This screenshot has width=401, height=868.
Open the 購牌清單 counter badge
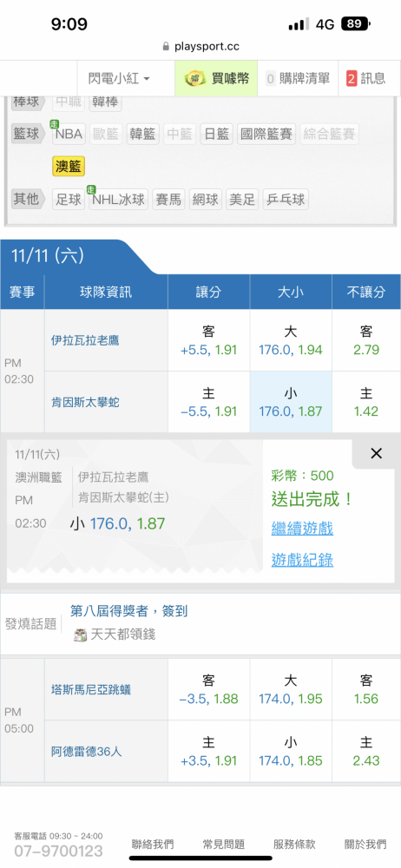pos(270,79)
